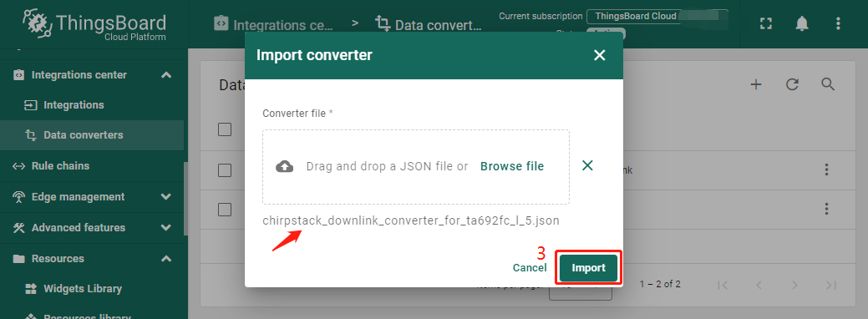Click the Rule chains icon
The image size is (868, 319).
pos(19,166)
